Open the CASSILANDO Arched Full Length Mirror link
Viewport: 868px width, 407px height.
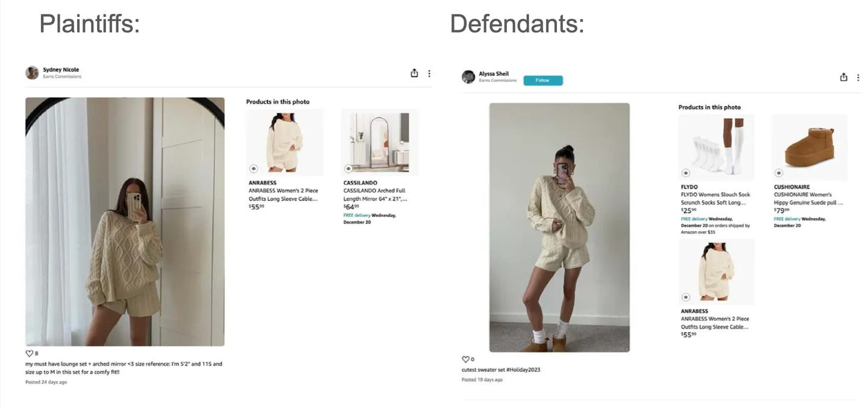click(374, 195)
